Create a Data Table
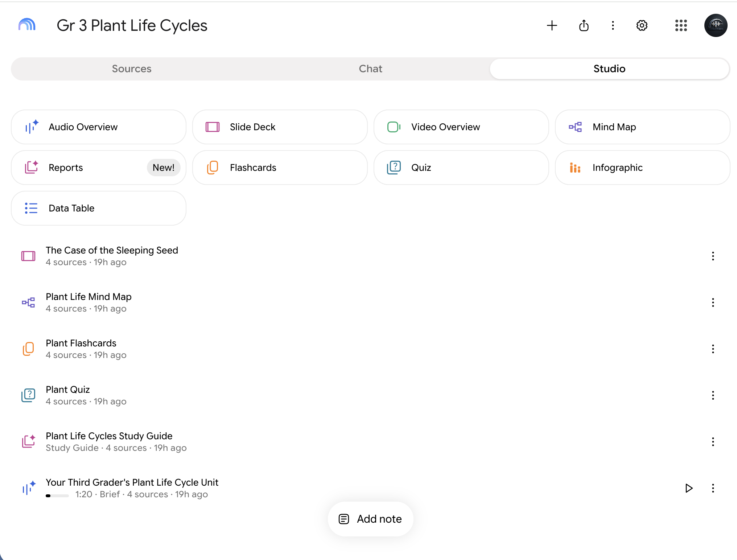The image size is (737, 560). [99, 208]
